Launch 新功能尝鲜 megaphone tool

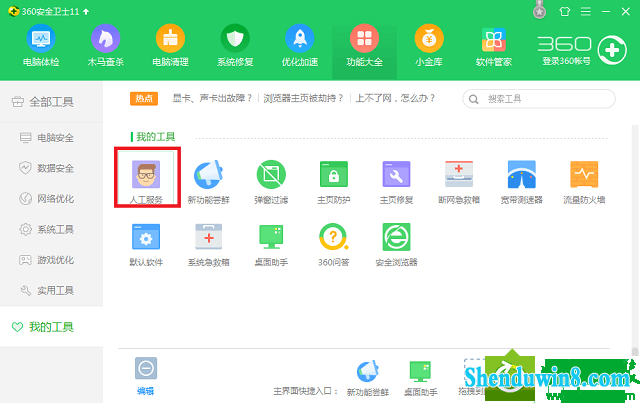point(208,181)
